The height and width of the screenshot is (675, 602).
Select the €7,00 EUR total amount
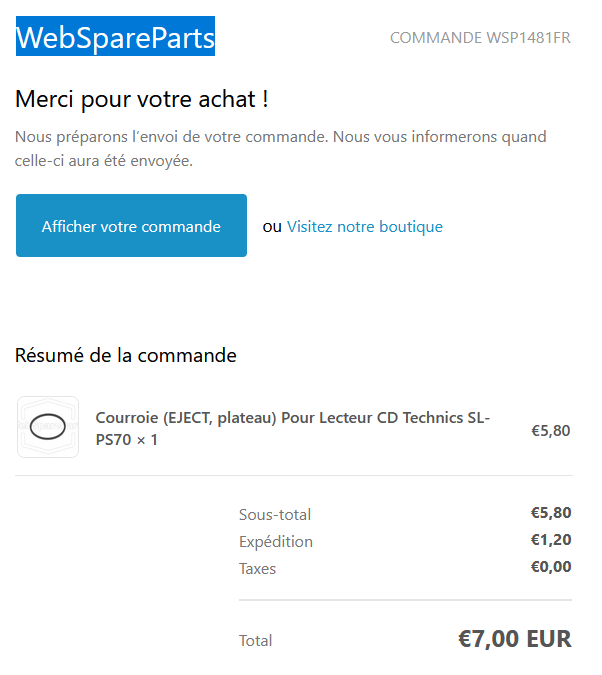515,639
